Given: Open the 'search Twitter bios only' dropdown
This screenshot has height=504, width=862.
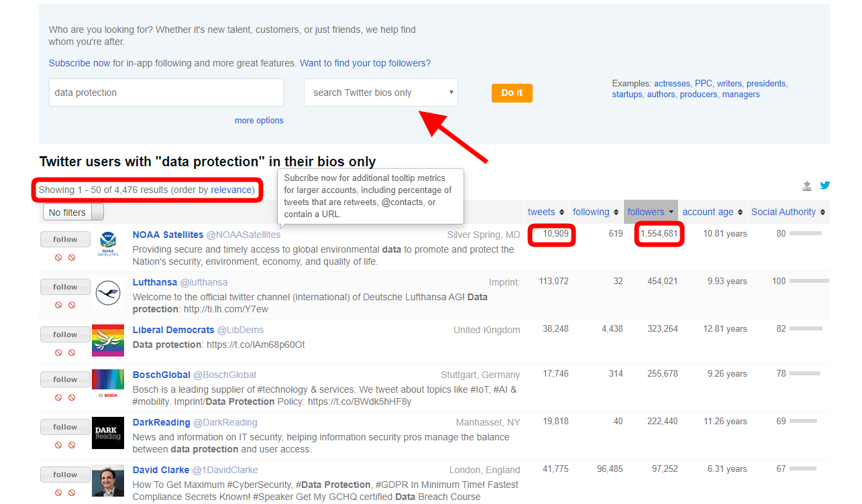Looking at the screenshot, I should click(x=381, y=92).
